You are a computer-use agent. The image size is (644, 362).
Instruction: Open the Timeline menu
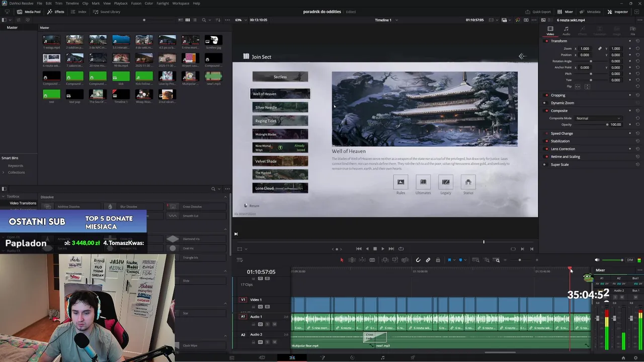click(72, 3)
